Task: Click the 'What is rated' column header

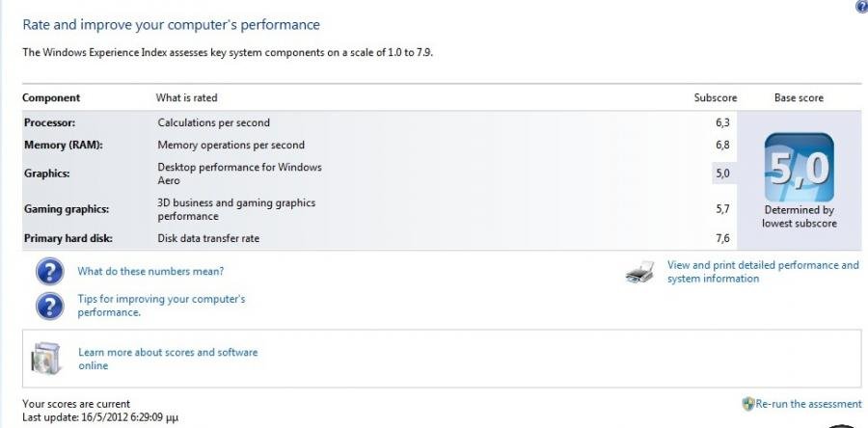Action: pos(186,98)
